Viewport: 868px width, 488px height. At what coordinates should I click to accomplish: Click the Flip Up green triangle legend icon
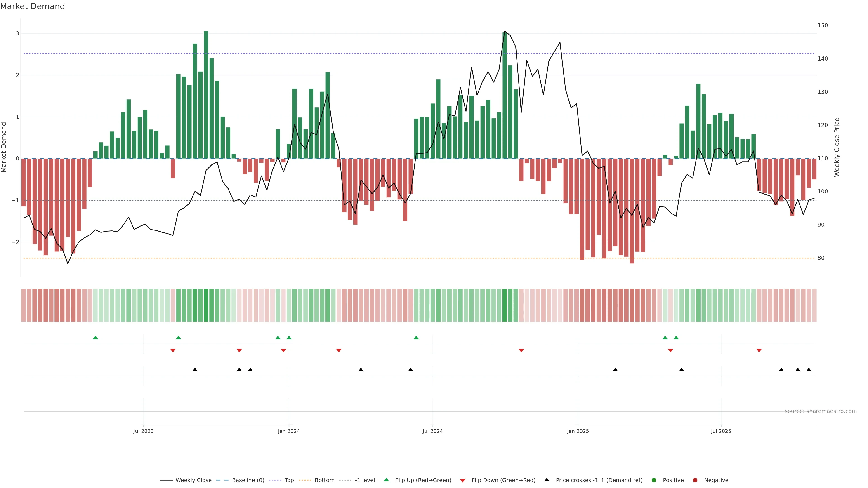[x=387, y=480]
